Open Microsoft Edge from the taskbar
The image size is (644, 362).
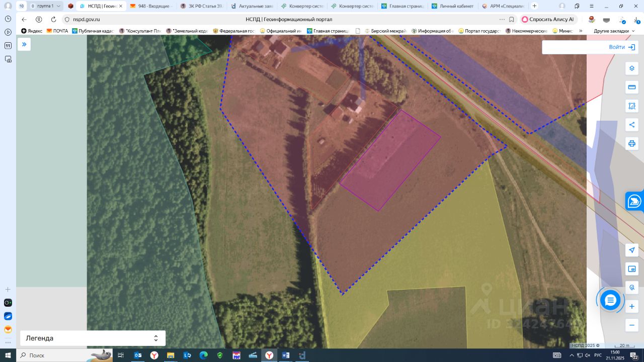coord(203,355)
